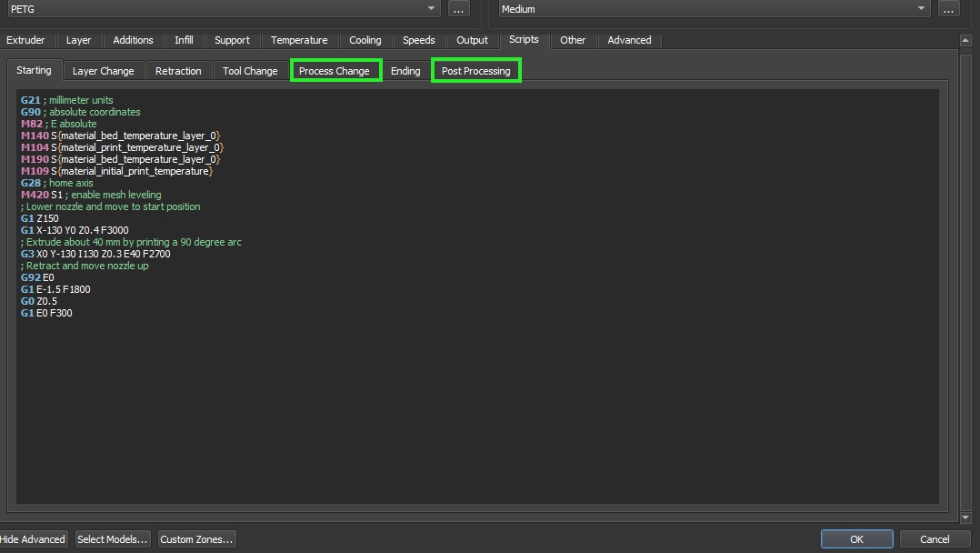
Task: View the Post Processing script tab
Action: coord(475,71)
